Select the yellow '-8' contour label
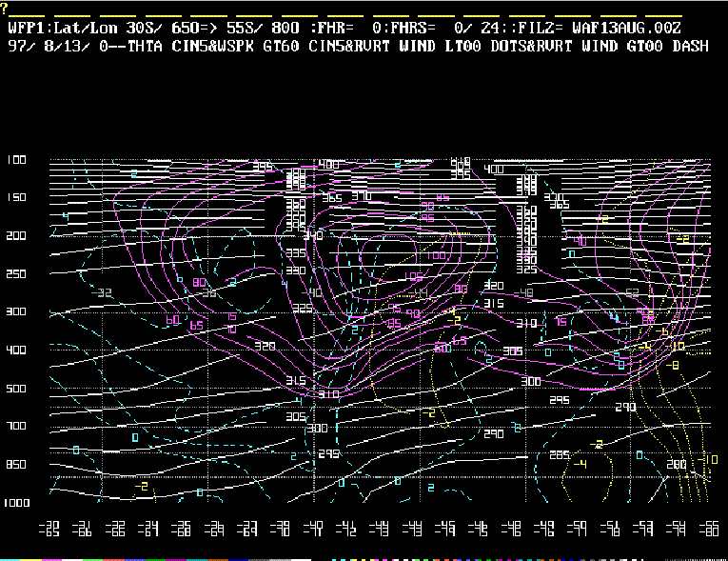Image resolution: width=728 pixels, height=561 pixels. [672, 365]
